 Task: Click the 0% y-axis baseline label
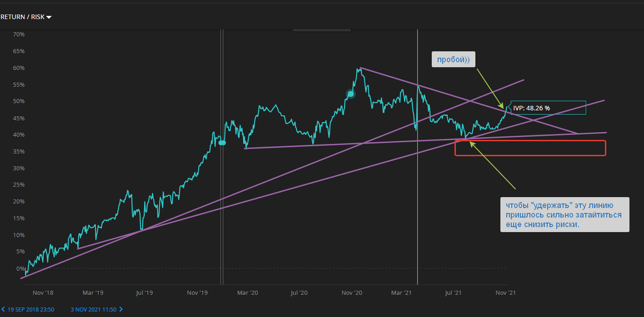click(x=20, y=269)
